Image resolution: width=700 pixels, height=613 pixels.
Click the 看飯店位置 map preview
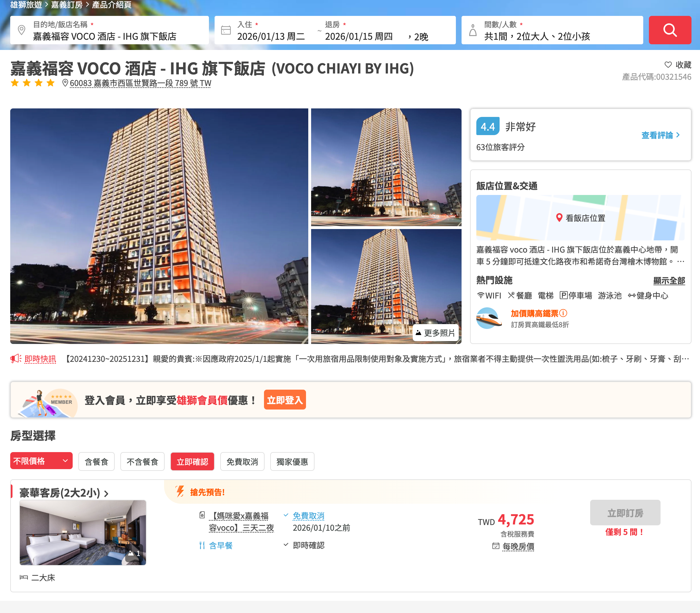tap(580, 218)
